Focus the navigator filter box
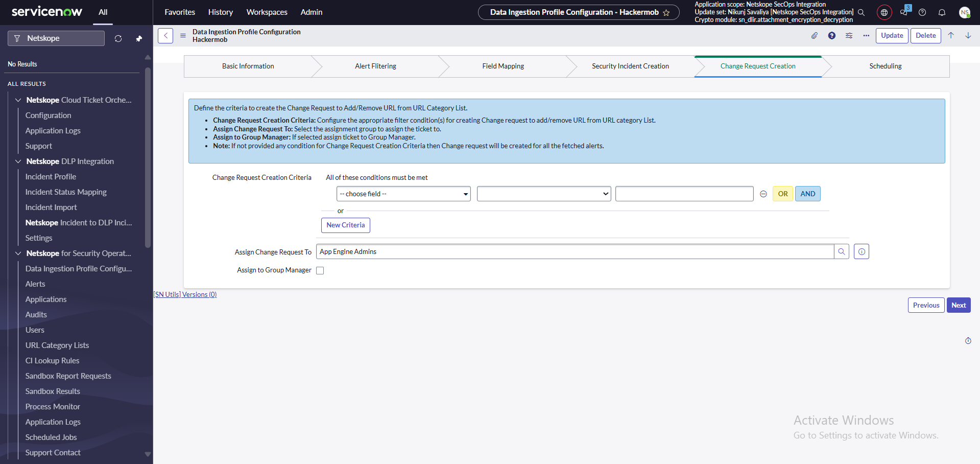This screenshot has height=464, width=980. (x=56, y=38)
